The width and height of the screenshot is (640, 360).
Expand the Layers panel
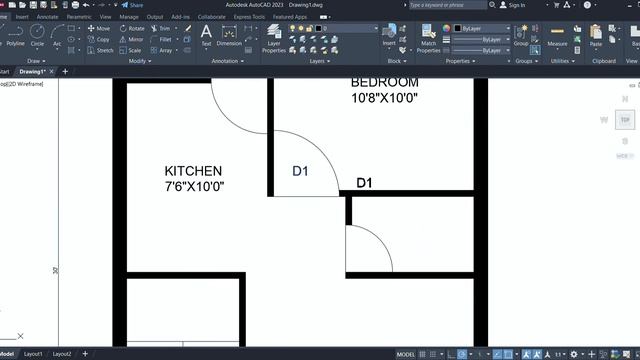(x=320, y=61)
